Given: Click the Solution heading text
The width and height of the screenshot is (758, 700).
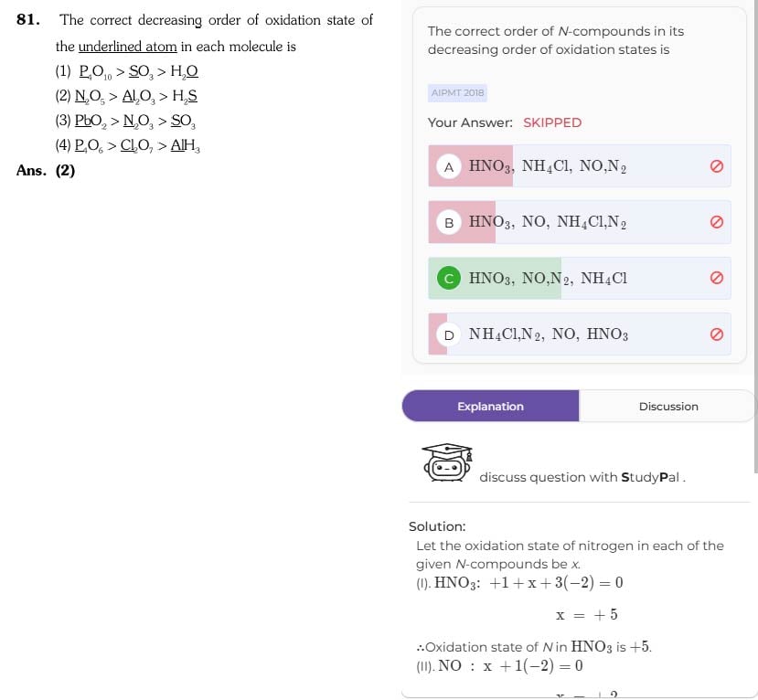Looking at the screenshot, I should click(x=437, y=526).
